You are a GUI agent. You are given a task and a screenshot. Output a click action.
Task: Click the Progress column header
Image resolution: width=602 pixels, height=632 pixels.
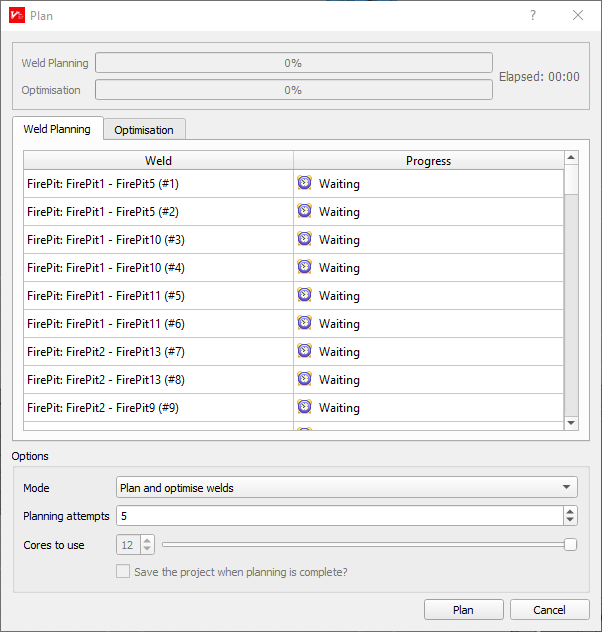(x=428, y=161)
